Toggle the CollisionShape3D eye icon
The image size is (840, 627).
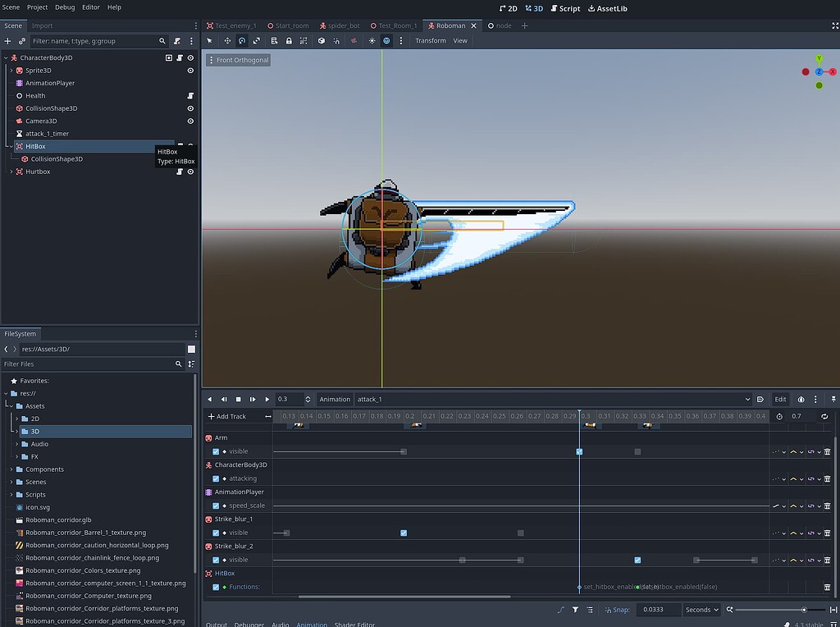pyautogui.click(x=190, y=108)
